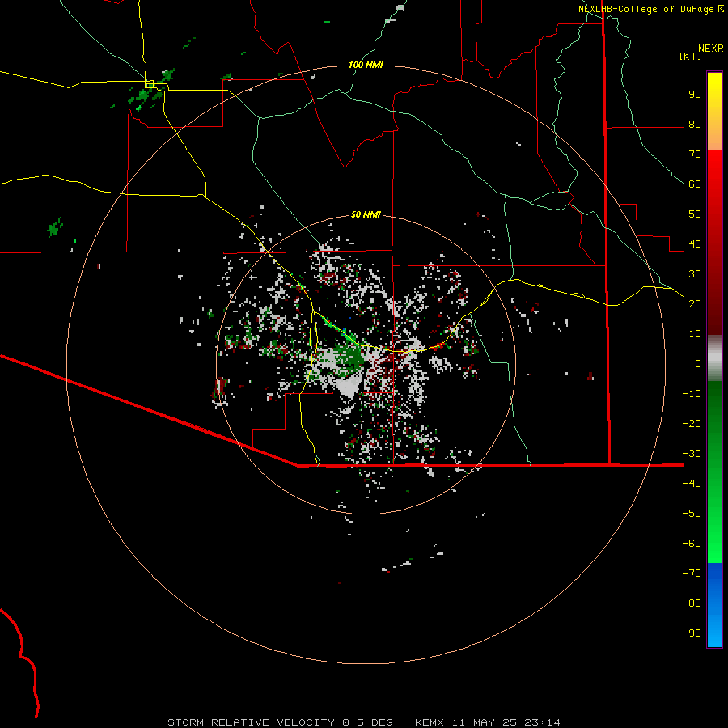Click the [KT] units label
Viewport: 728px width, 728px height.
pyautogui.click(x=691, y=56)
